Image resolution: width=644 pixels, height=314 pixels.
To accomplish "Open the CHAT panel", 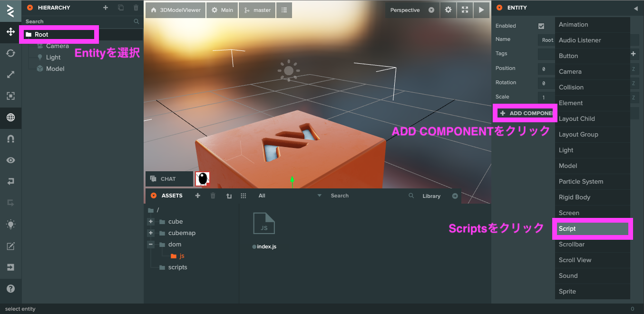I will (x=169, y=179).
